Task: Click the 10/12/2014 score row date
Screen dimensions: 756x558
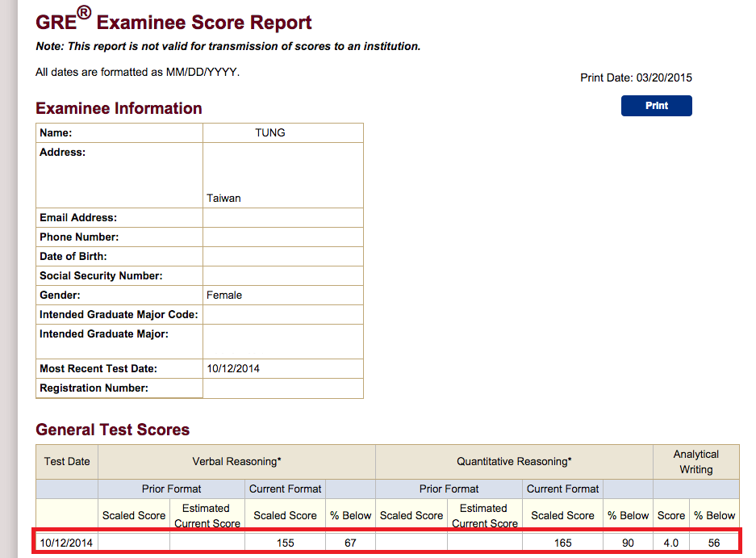Action: pos(66,543)
